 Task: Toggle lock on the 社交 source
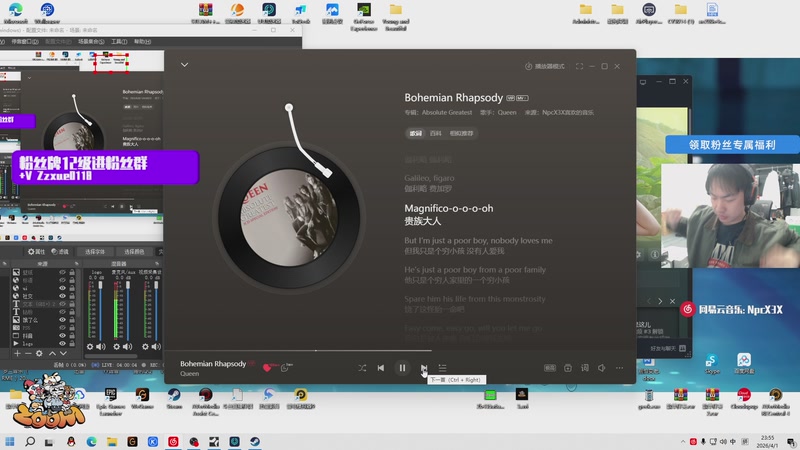point(72,296)
